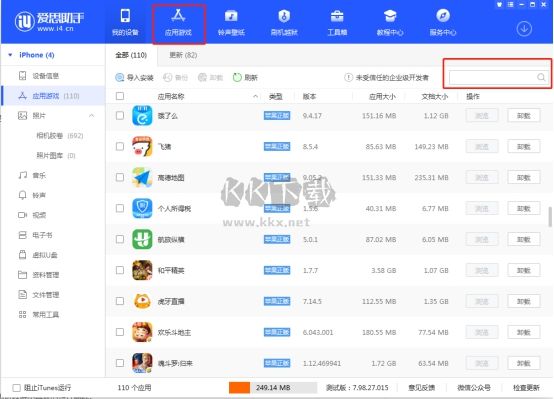Switch to the 全部 (110) tab

click(x=131, y=55)
